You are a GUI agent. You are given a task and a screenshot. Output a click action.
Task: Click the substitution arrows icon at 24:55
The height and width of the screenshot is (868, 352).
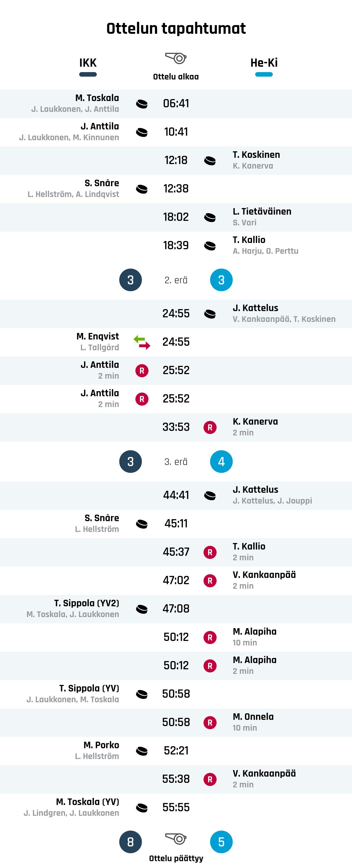(142, 342)
